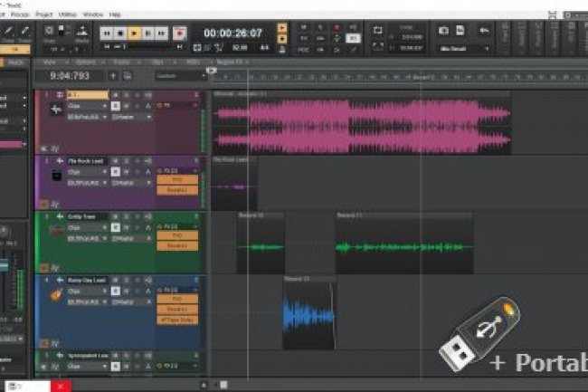This screenshot has width=588, height=392.
Task: Click the Gritty Tone track instrument icon
Action: [54, 231]
